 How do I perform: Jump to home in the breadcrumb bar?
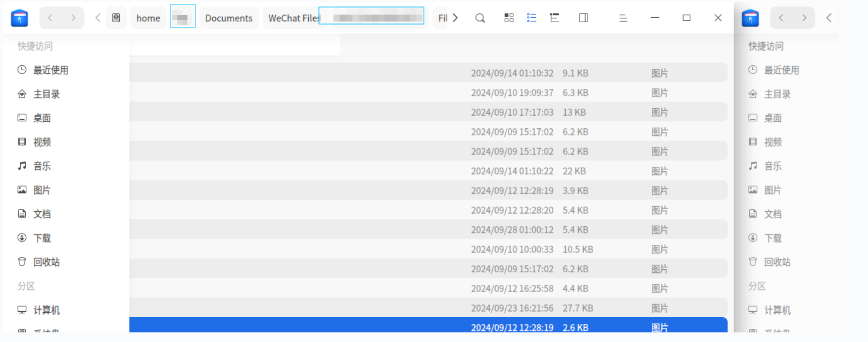pyautogui.click(x=148, y=18)
